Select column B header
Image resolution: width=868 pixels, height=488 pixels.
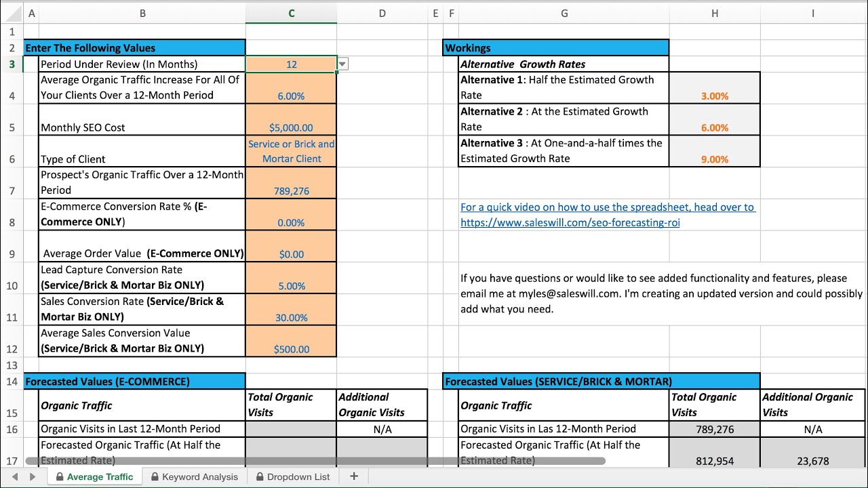[x=142, y=13]
